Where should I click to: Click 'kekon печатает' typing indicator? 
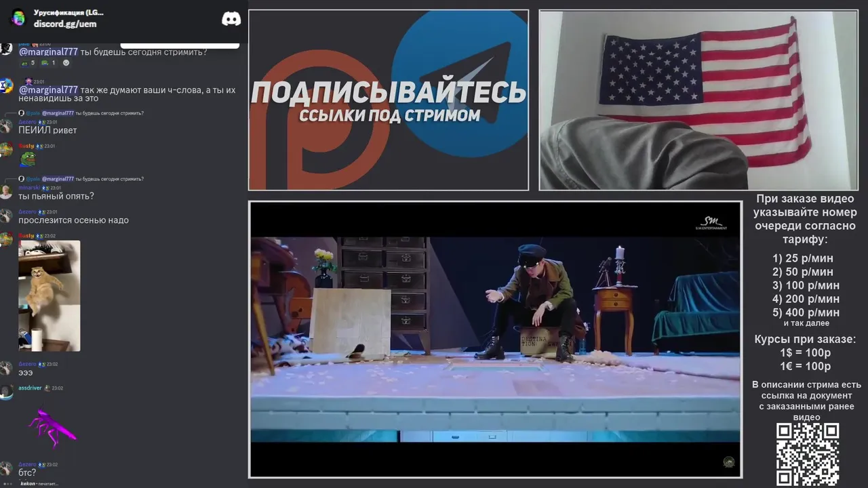[38, 484]
